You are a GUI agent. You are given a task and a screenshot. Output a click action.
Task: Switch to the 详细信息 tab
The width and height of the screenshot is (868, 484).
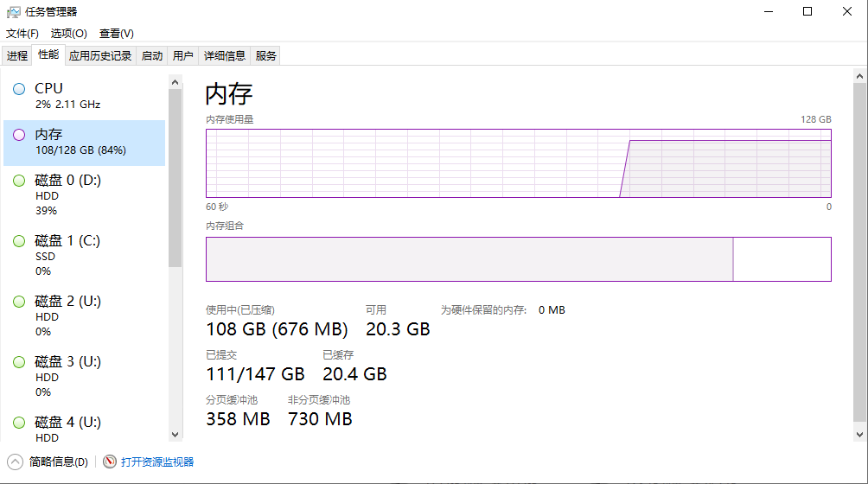pyautogui.click(x=224, y=56)
